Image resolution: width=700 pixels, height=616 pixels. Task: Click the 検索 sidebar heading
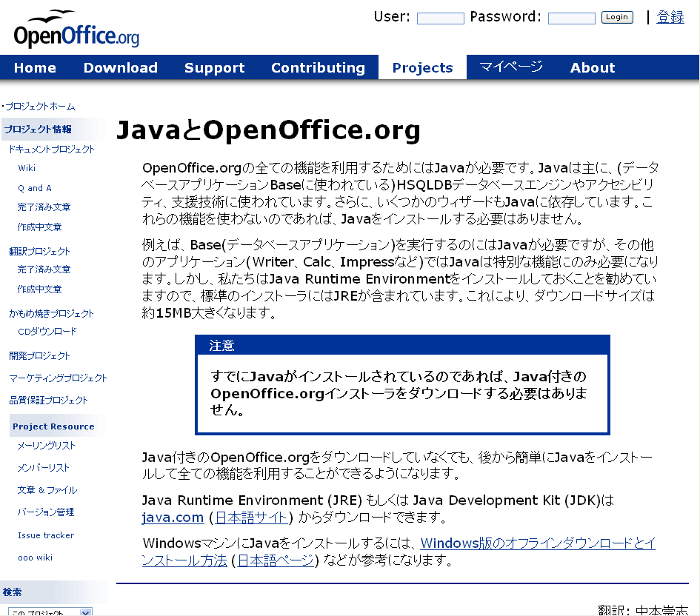click(x=12, y=592)
